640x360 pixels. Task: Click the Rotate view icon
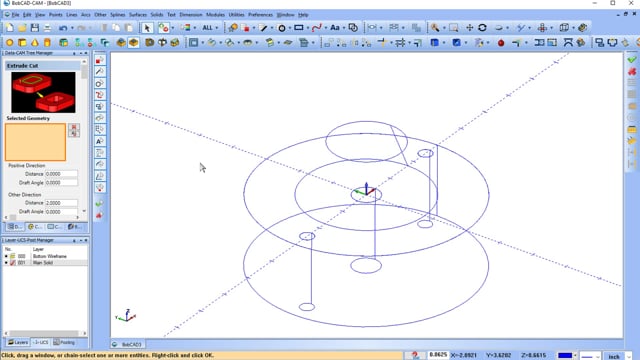tap(482, 28)
